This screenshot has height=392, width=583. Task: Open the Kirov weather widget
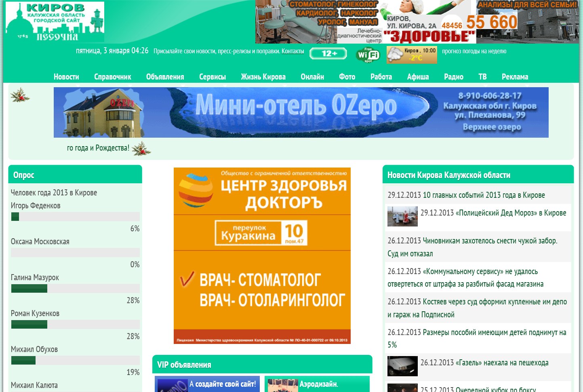411,55
